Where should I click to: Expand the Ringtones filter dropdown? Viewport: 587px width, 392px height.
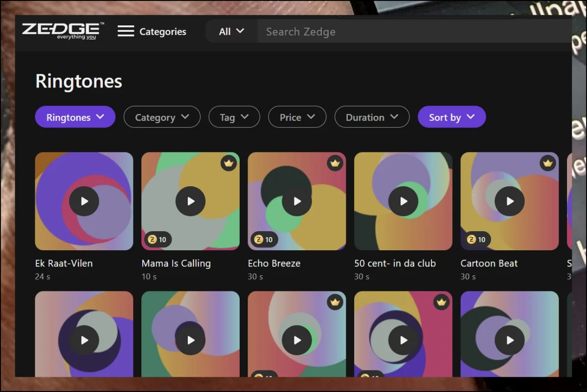[75, 117]
